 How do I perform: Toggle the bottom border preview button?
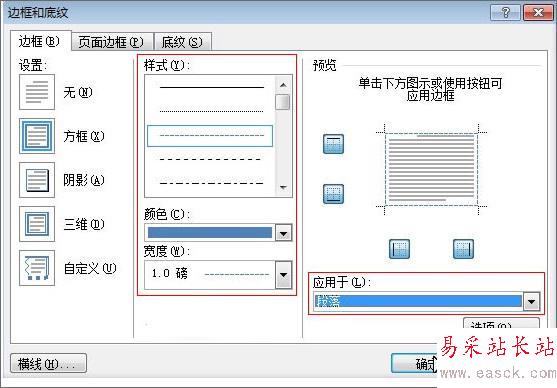333,194
